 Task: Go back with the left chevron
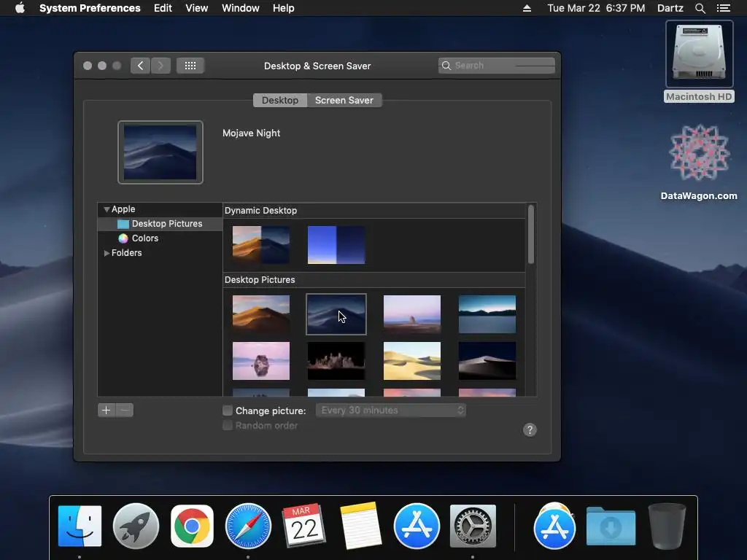(140, 66)
